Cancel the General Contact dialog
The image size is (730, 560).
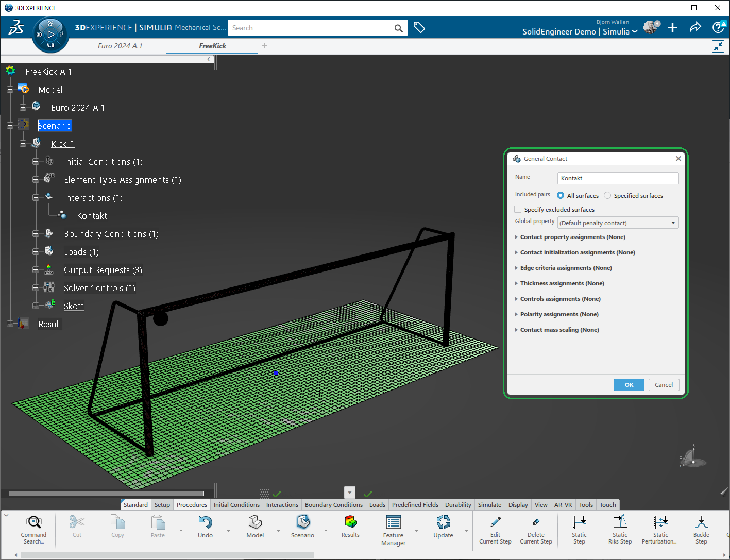click(x=664, y=385)
